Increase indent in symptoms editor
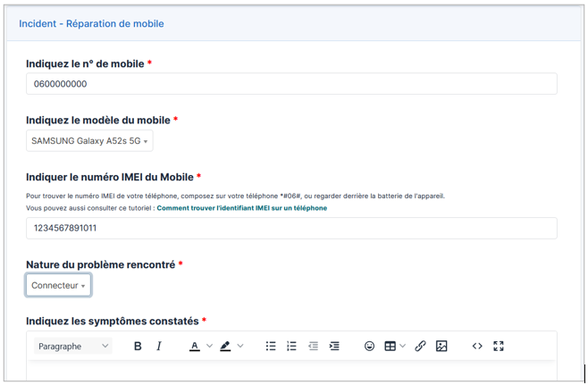This screenshot has height=385, width=588. click(x=334, y=347)
